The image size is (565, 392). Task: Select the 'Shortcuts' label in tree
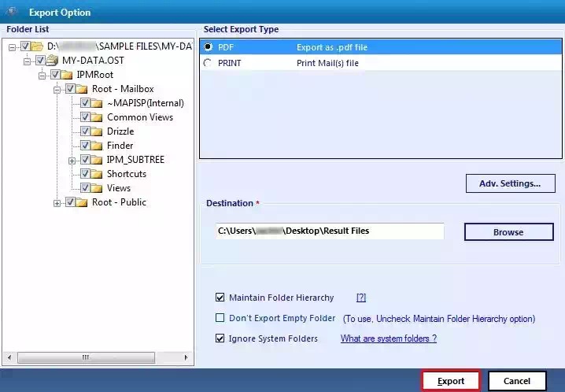[127, 174]
